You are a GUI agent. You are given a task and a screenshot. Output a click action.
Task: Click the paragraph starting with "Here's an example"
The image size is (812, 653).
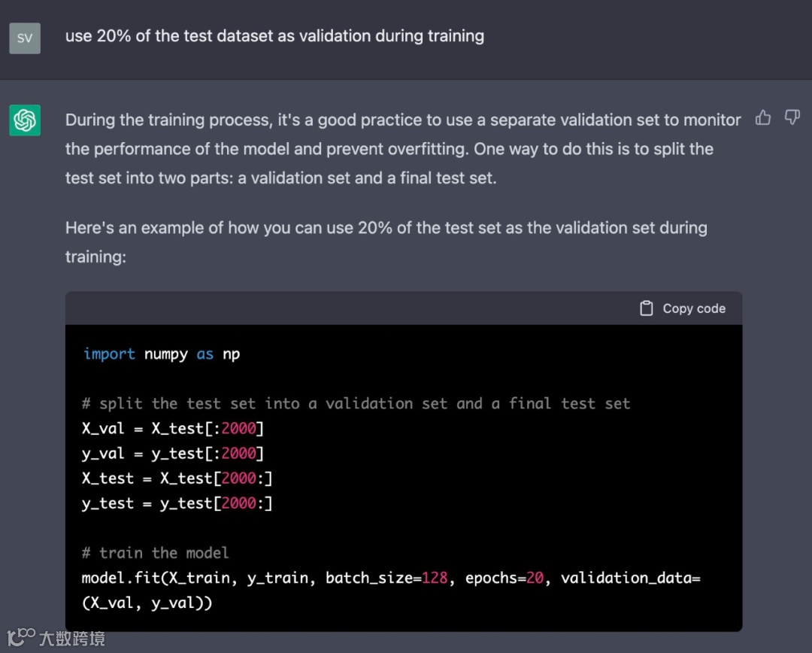tap(386, 241)
